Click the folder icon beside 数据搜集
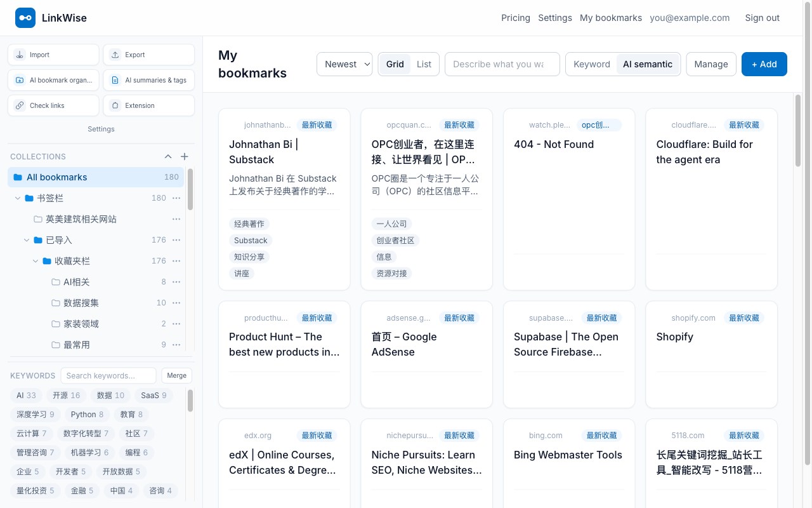The width and height of the screenshot is (812, 508). (56, 303)
